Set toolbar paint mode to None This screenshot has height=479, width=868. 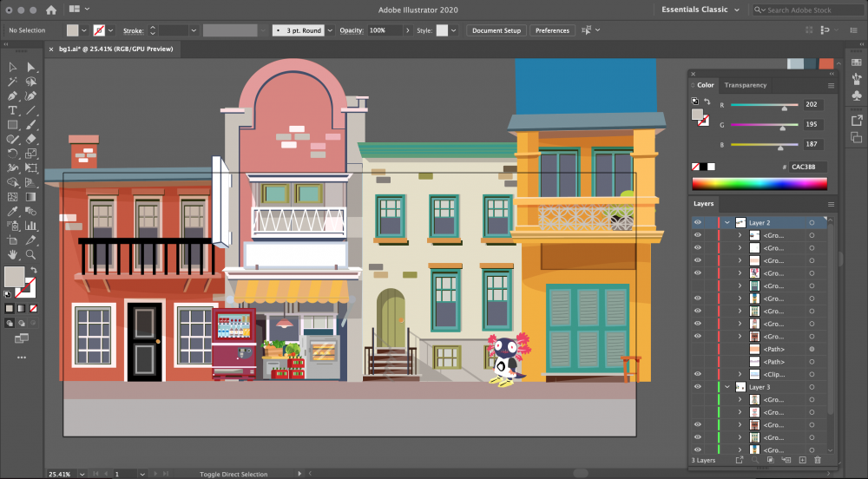coord(33,309)
